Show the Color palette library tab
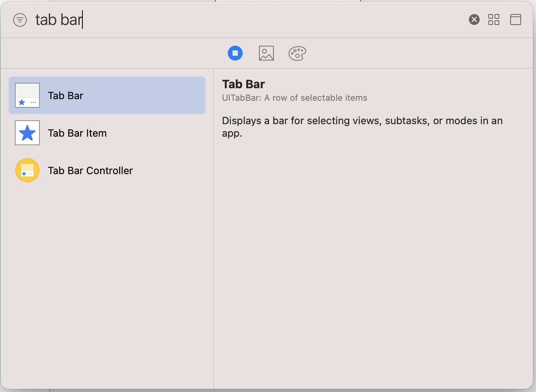The width and height of the screenshot is (536, 392). click(297, 53)
